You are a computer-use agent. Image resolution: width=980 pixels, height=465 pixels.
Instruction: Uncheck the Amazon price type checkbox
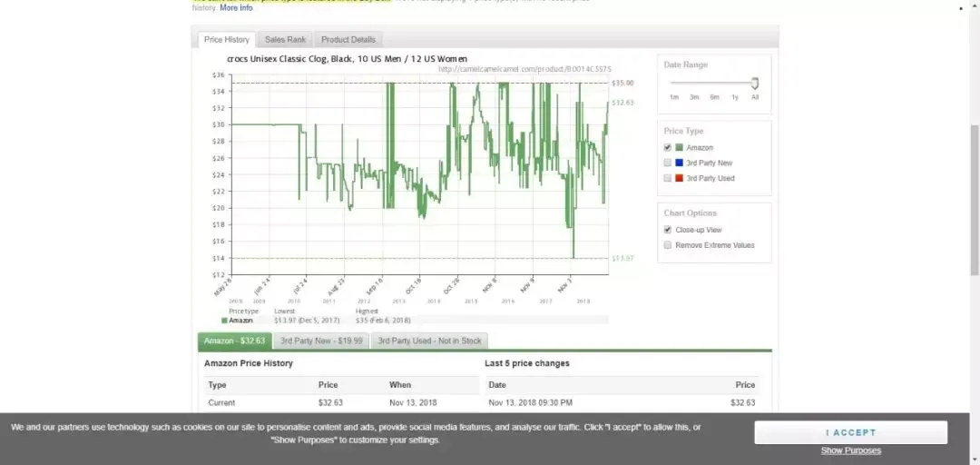click(668, 147)
